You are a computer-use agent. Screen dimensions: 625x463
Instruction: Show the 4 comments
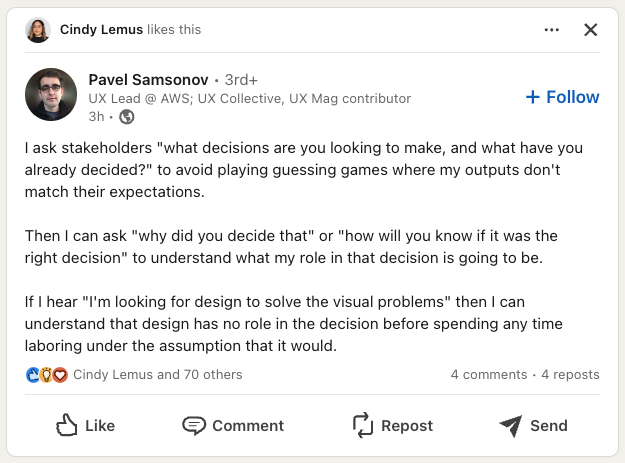click(488, 375)
